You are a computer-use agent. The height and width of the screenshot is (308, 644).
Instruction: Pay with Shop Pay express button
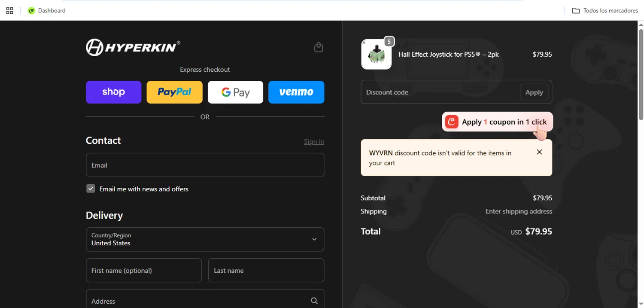click(x=113, y=92)
